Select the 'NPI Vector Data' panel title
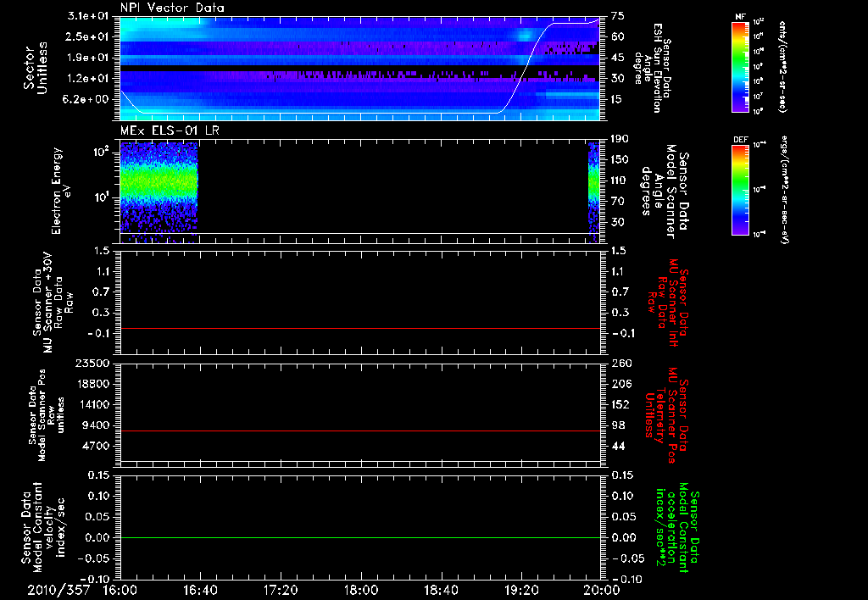The width and height of the screenshot is (868, 600). (172, 8)
